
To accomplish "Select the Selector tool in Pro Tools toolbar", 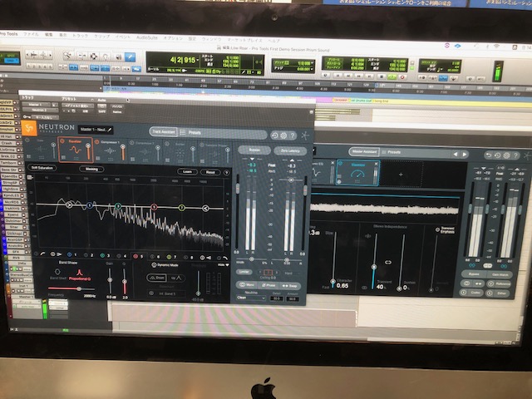I will point(94,56).
